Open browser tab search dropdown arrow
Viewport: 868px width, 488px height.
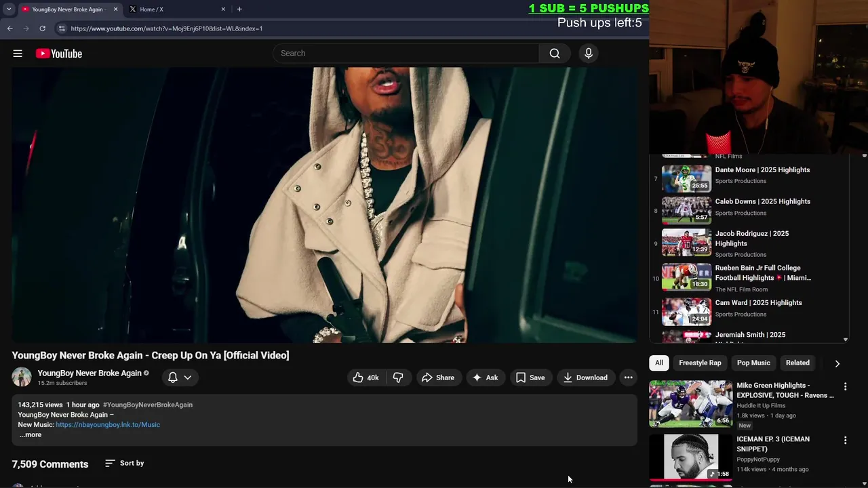tap(9, 9)
